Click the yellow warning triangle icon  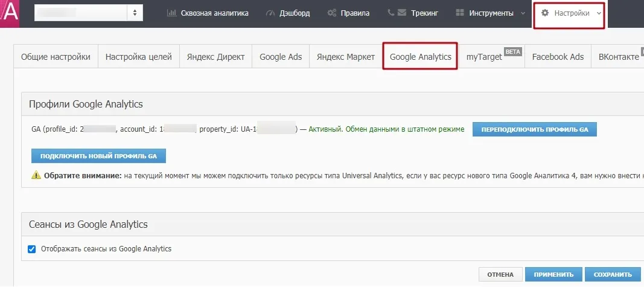click(36, 175)
